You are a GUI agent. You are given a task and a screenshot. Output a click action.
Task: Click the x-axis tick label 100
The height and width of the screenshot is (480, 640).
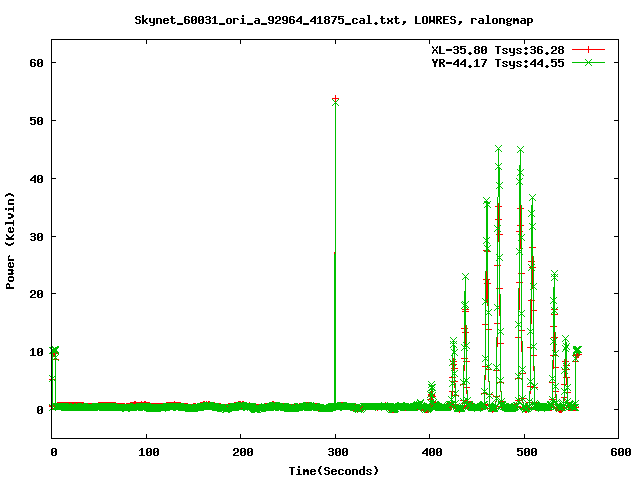pos(148,452)
